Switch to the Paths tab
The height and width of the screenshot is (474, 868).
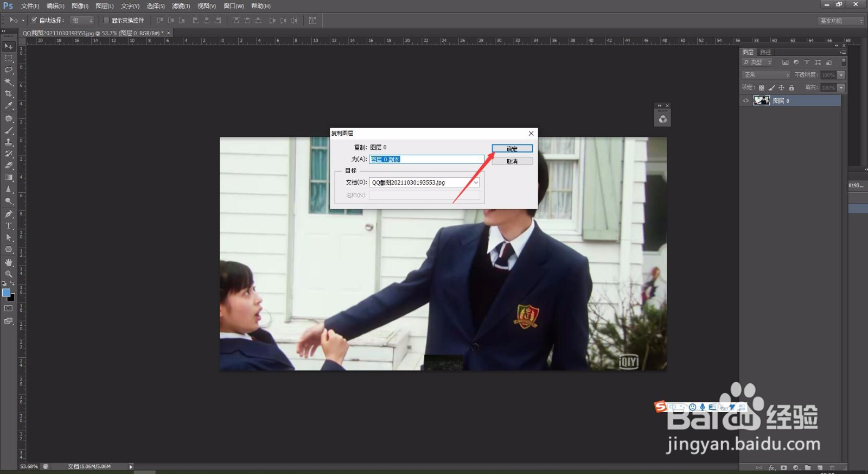(765, 52)
